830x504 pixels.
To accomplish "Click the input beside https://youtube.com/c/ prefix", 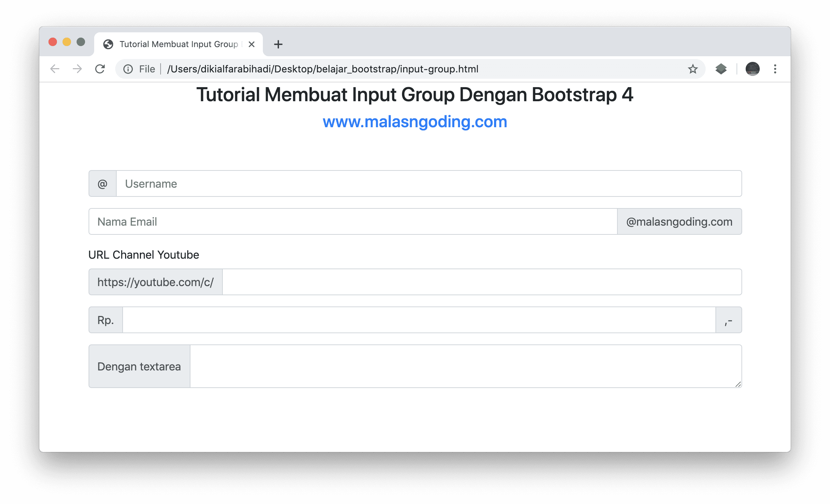I will click(481, 282).
